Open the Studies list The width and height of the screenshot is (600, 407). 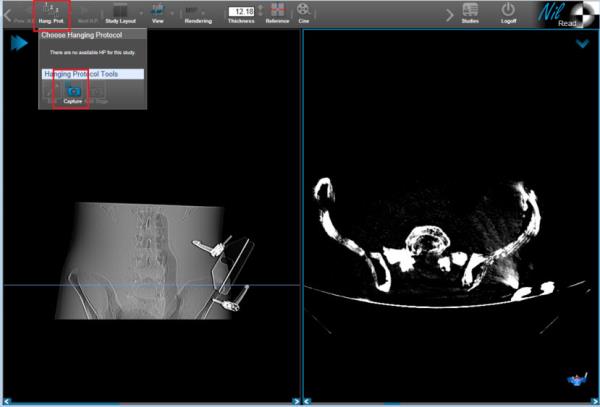click(469, 12)
